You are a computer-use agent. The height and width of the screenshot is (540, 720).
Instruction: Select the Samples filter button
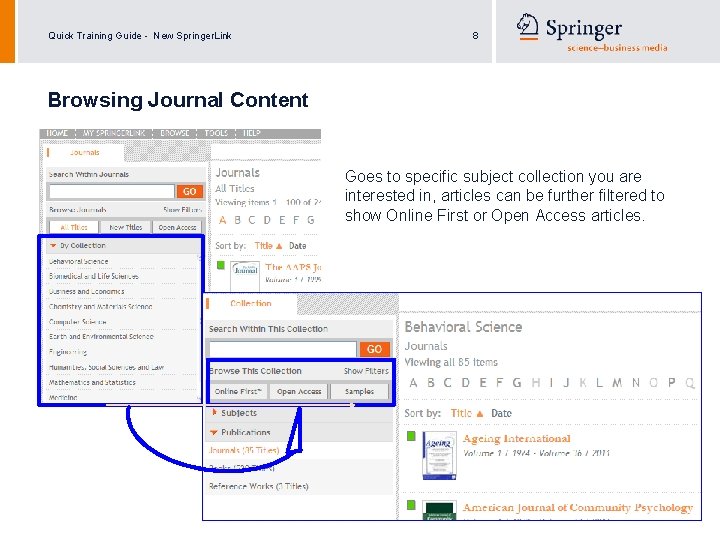tap(359, 391)
